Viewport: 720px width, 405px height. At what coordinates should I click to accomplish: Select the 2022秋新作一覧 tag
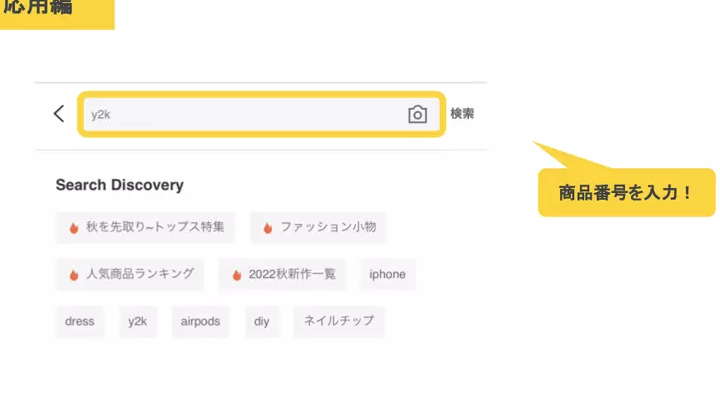pos(283,274)
